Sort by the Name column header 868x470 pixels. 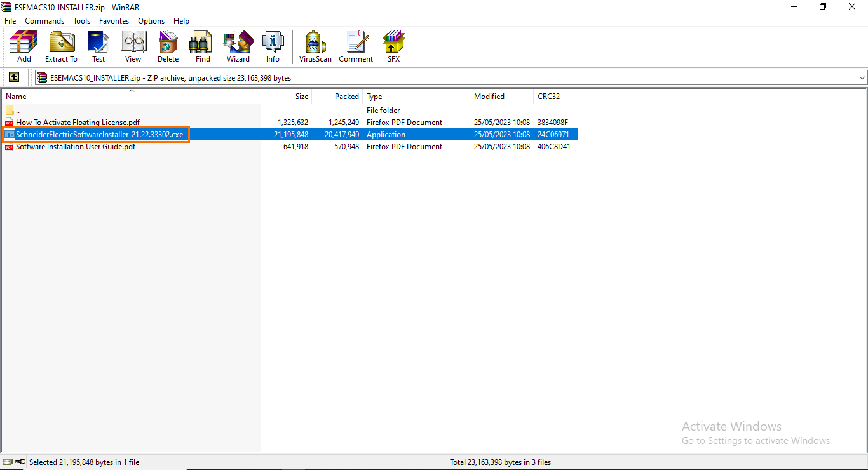pos(132,97)
